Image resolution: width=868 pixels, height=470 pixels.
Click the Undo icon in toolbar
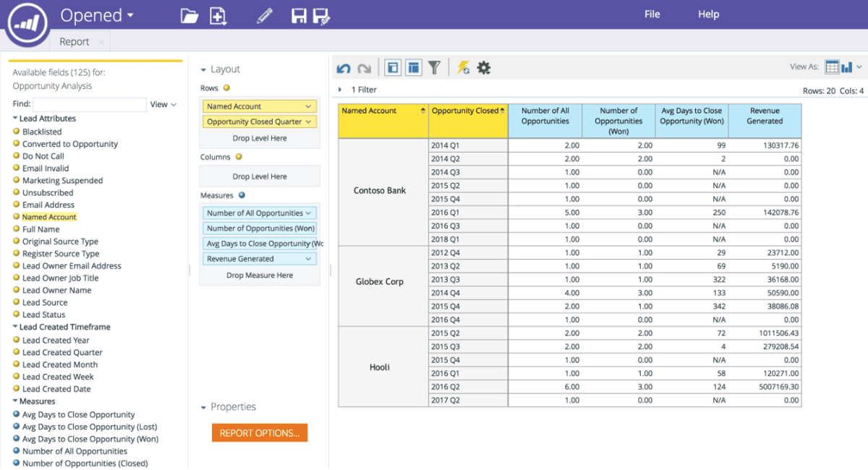coord(343,67)
